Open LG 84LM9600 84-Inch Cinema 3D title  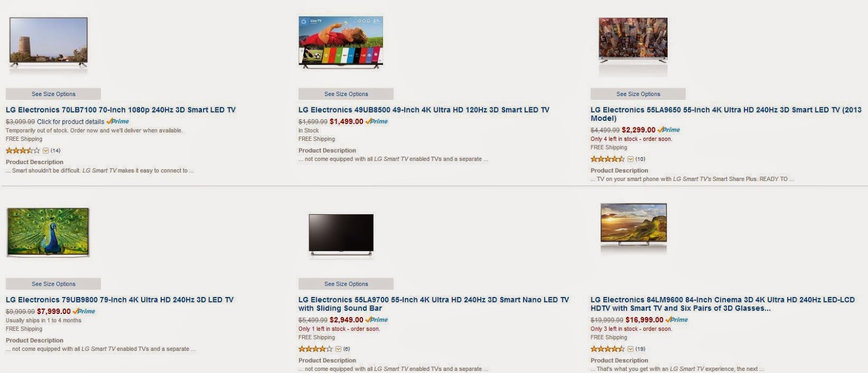[723, 304]
